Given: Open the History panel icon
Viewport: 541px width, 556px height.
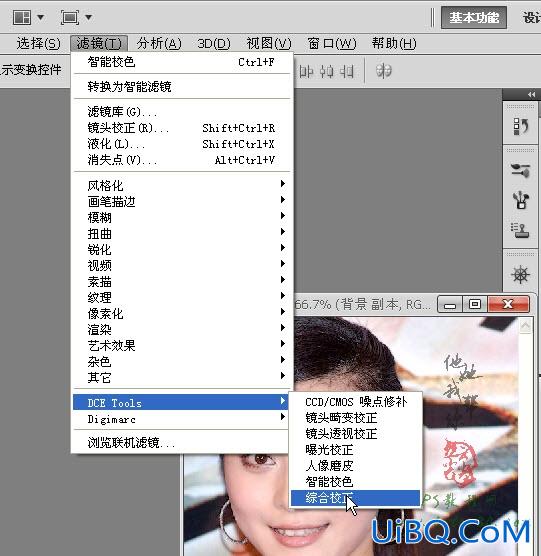Looking at the screenshot, I should coord(520,126).
